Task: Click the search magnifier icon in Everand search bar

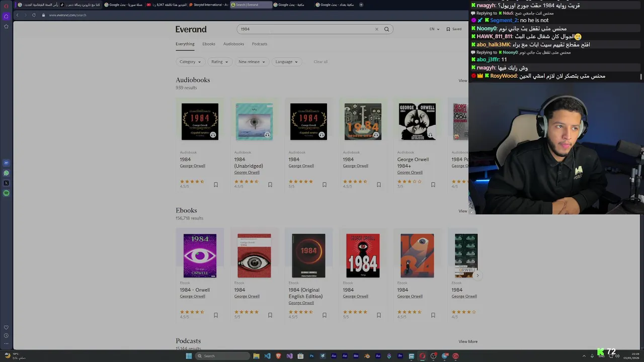Action: 386,29
